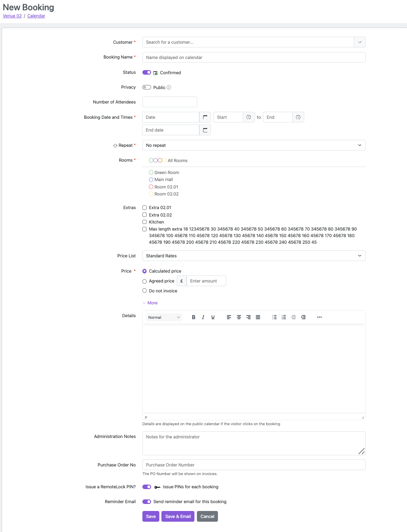
Task: Open the Price List dropdown
Action: pos(253,256)
